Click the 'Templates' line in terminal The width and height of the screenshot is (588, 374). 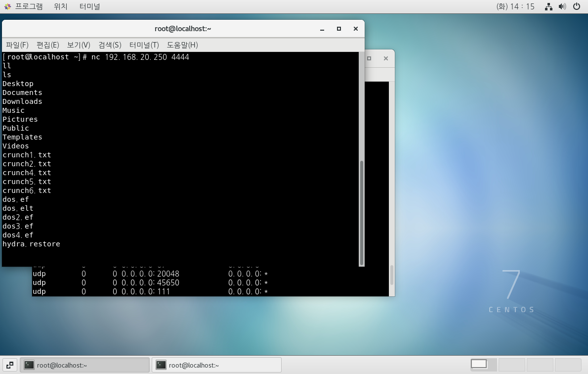23,137
